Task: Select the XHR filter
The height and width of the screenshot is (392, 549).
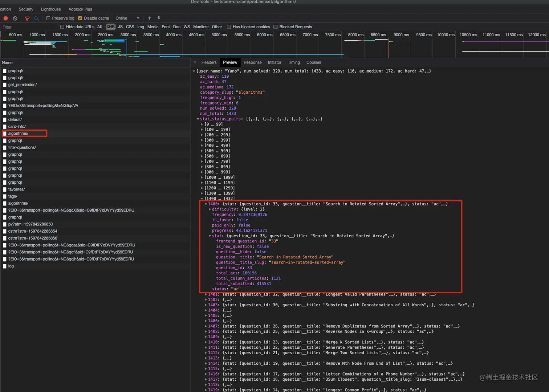Action: [110, 27]
